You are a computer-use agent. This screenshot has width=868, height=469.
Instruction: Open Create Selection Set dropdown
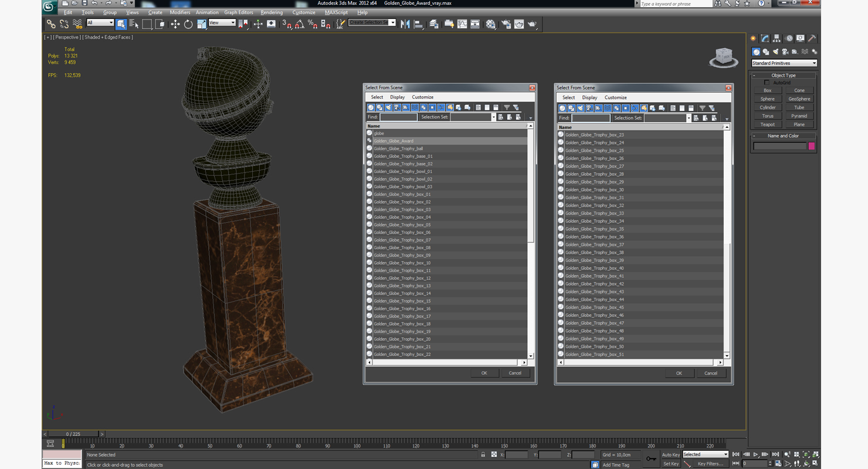pos(372,22)
